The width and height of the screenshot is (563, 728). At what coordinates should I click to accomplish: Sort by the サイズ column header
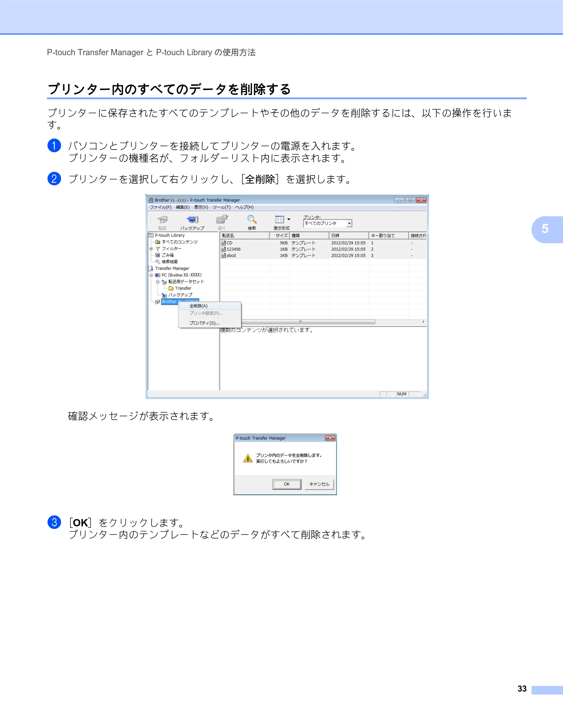click(280, 236)
